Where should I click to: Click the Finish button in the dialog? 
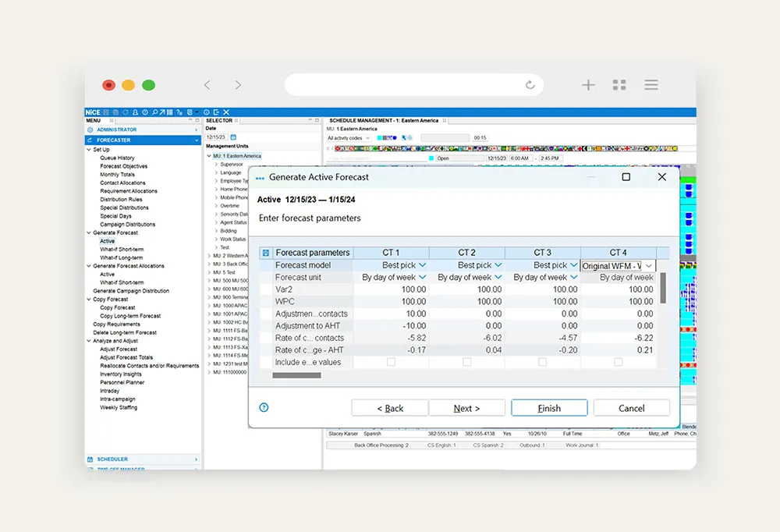[x=549, y=407]
